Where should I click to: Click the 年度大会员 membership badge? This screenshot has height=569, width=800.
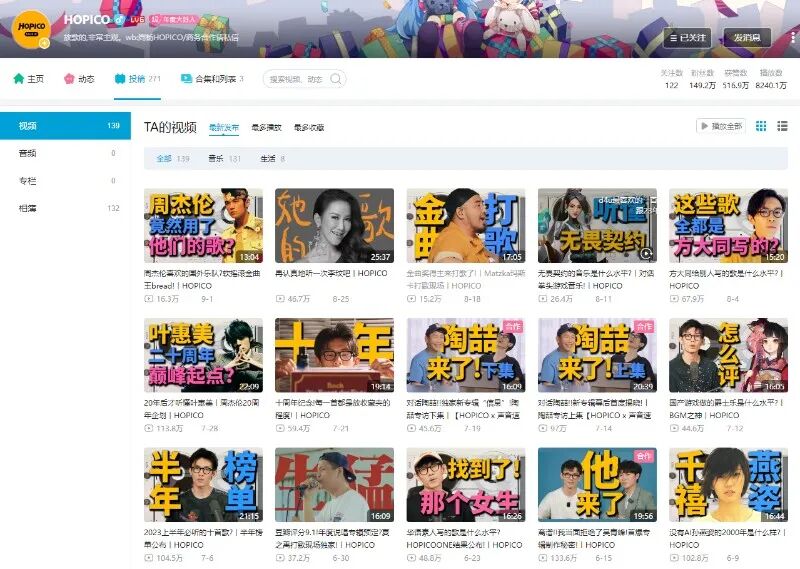click(x=173, y=19)
